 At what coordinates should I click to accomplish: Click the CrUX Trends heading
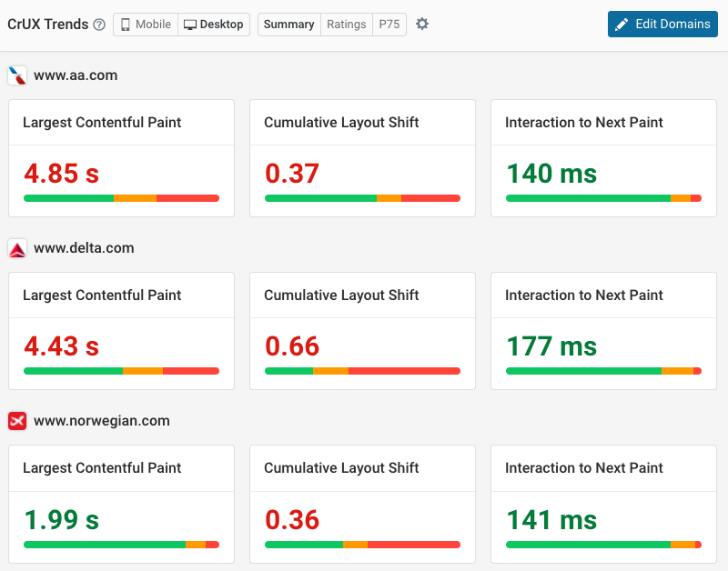[48, 25]
